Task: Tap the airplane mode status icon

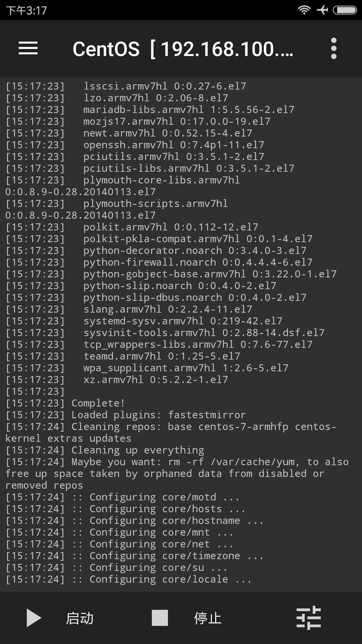Action: 322,10
